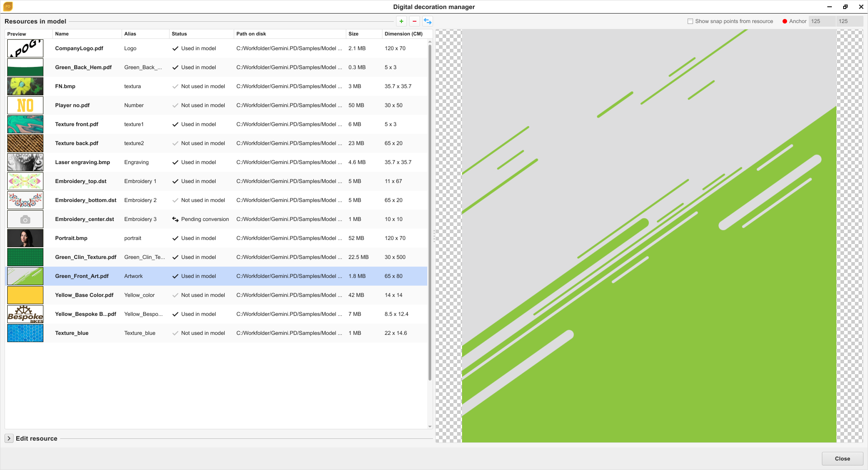Click the Status column header
The image size is (868, 470).
coord(179,34)
